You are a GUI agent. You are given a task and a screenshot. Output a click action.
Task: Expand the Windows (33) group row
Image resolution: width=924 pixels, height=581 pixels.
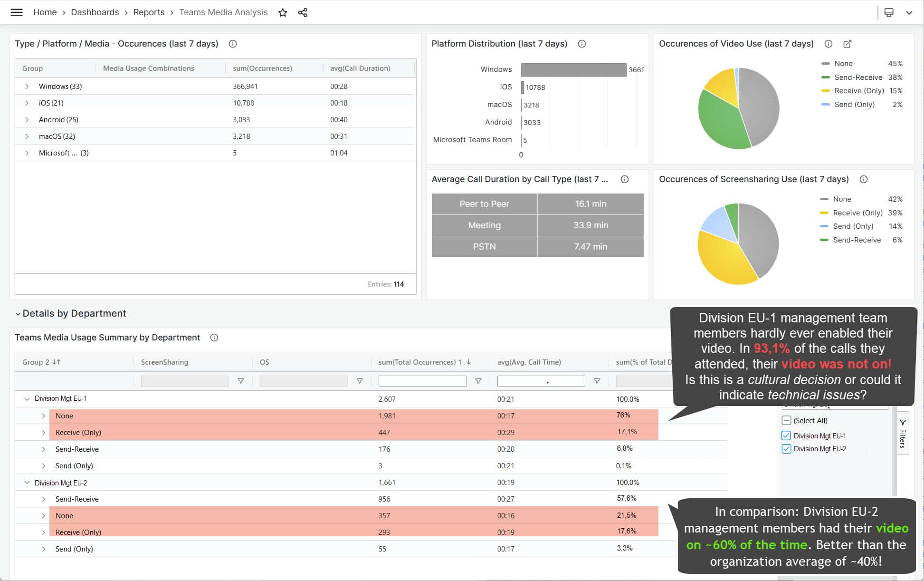[27, 87]
